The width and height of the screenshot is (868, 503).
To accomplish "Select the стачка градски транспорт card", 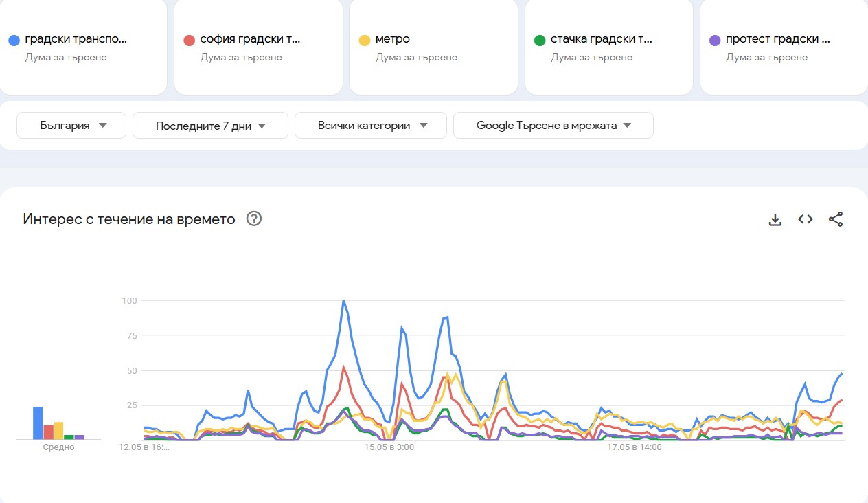I will [x=608, y=47].
